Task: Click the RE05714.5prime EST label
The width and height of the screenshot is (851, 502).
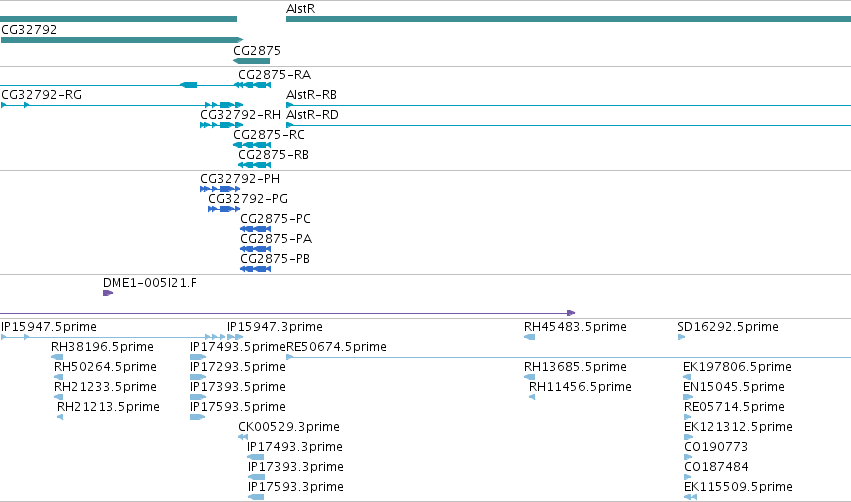Action: click(734, 407)
